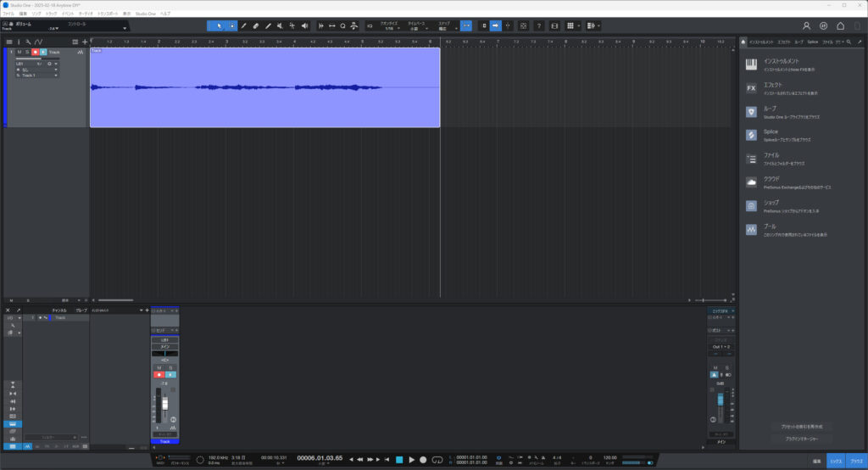
Task: Click the Track channel volume fader
Action: pos(165,404)
